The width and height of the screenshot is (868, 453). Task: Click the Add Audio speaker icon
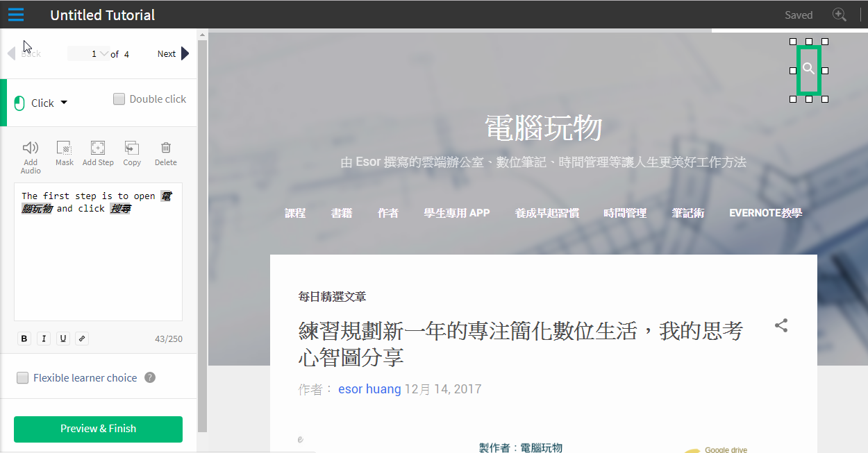click(31, 148)
